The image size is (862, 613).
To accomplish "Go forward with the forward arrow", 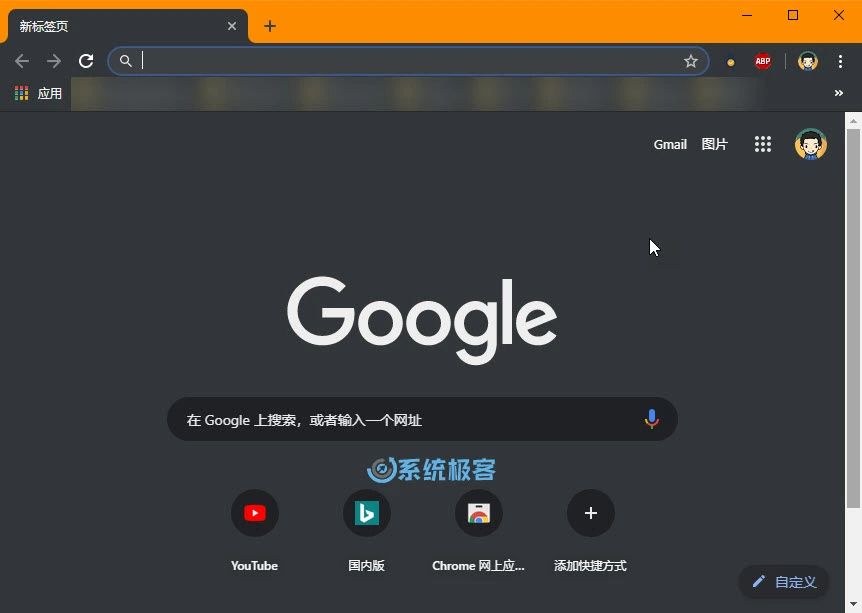I will 54,61.
